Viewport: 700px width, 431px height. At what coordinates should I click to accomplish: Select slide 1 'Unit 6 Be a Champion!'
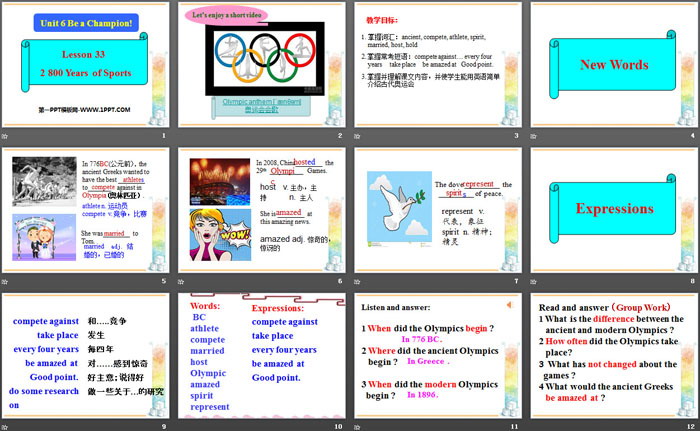point(85,65)
